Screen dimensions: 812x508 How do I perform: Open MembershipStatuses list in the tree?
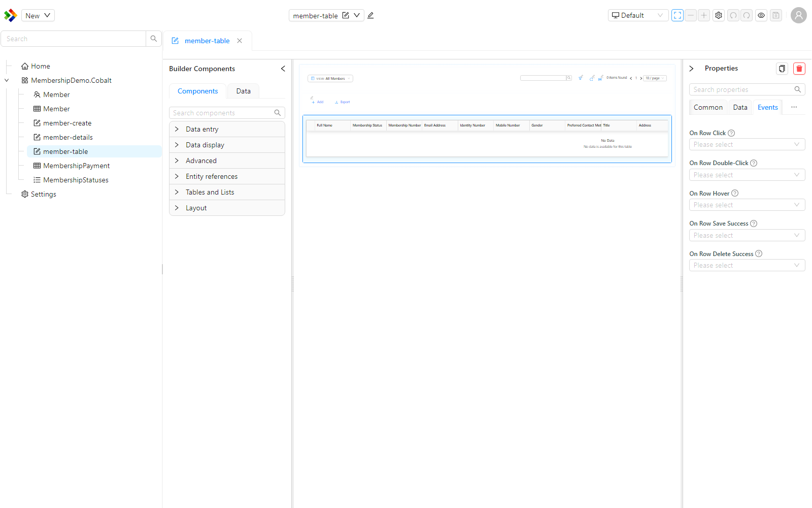click(x=71, y=180)
